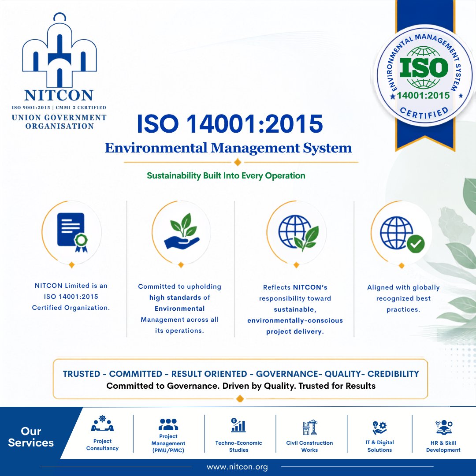Viewport: 476px width, 476px height.
Task: Click the globe with leaves icon
Action: coord(298,233)
